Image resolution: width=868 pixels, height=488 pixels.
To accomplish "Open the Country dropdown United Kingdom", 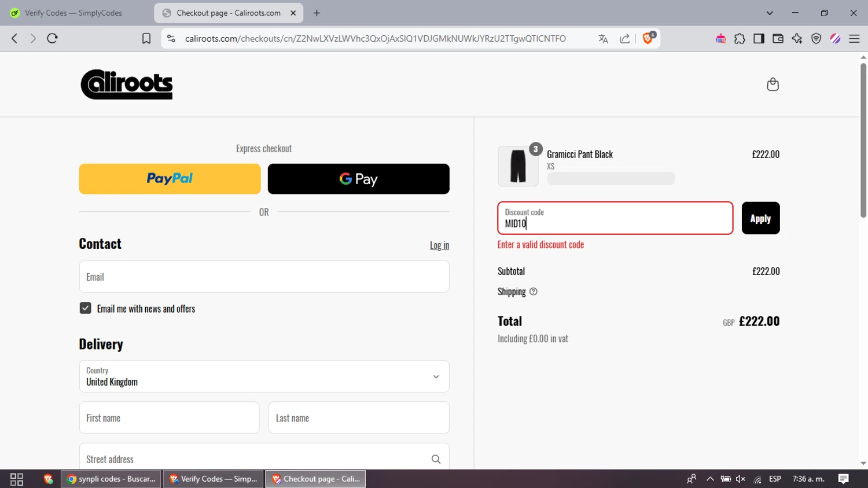I will coord(264,376).
